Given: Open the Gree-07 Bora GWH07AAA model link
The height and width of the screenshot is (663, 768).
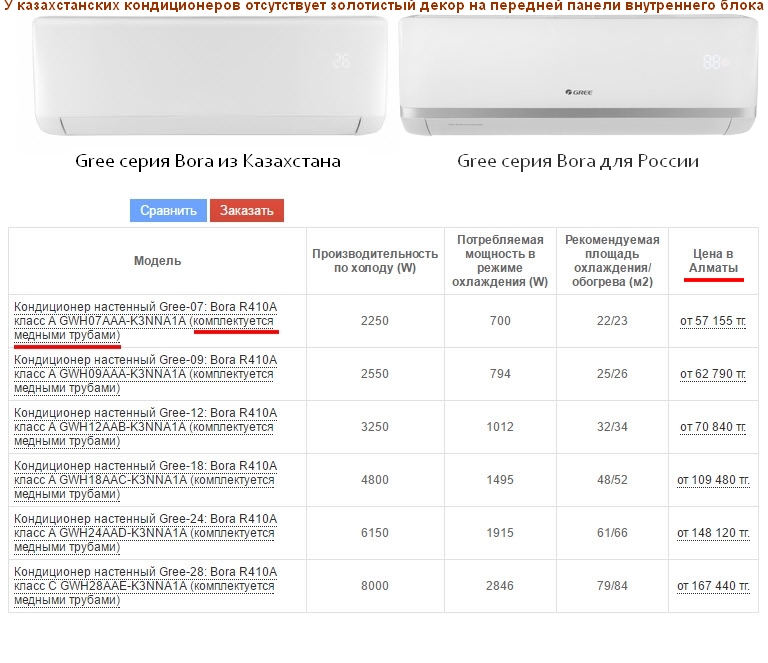Looking at the screenshot, I should tap(145, 320).
